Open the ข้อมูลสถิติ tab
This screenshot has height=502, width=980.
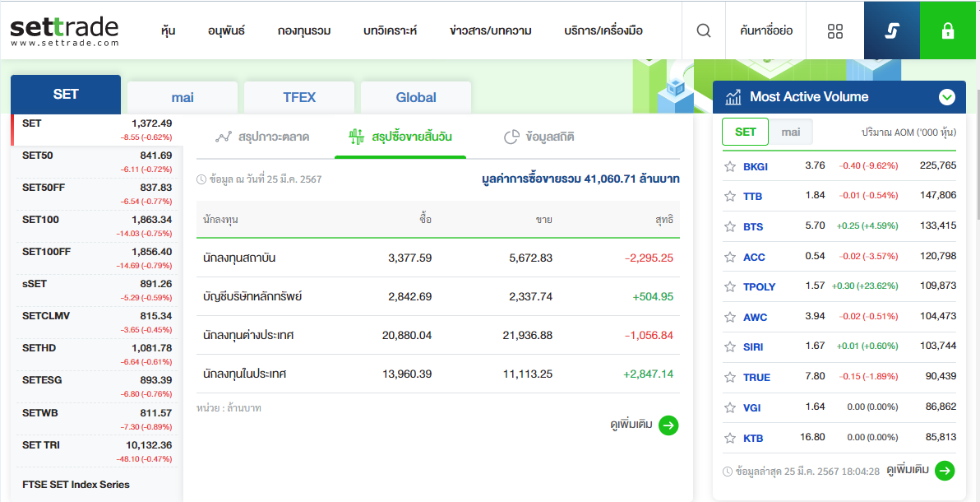click(x=539, y=137)
